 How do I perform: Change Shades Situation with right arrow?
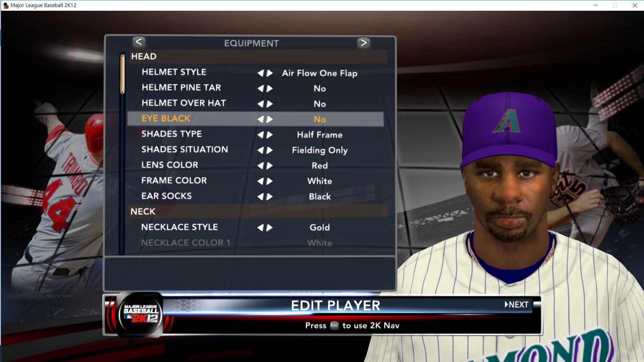(x=269, y=150)
